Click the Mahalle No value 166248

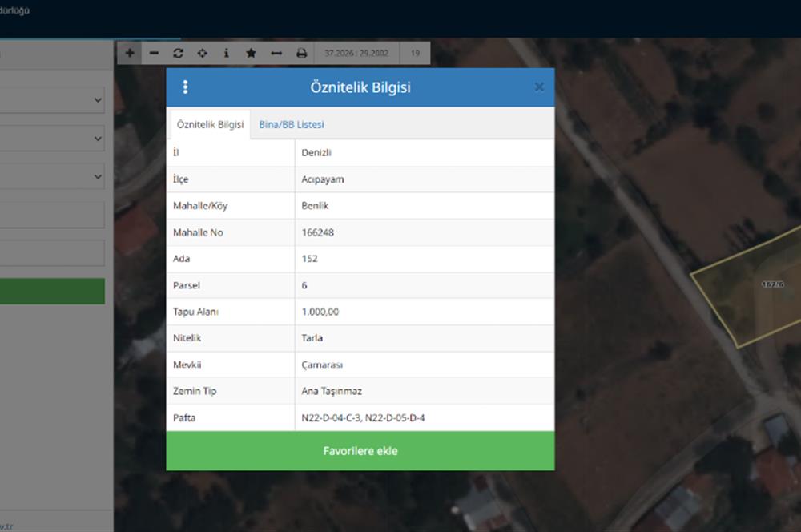tap(317, 232)
